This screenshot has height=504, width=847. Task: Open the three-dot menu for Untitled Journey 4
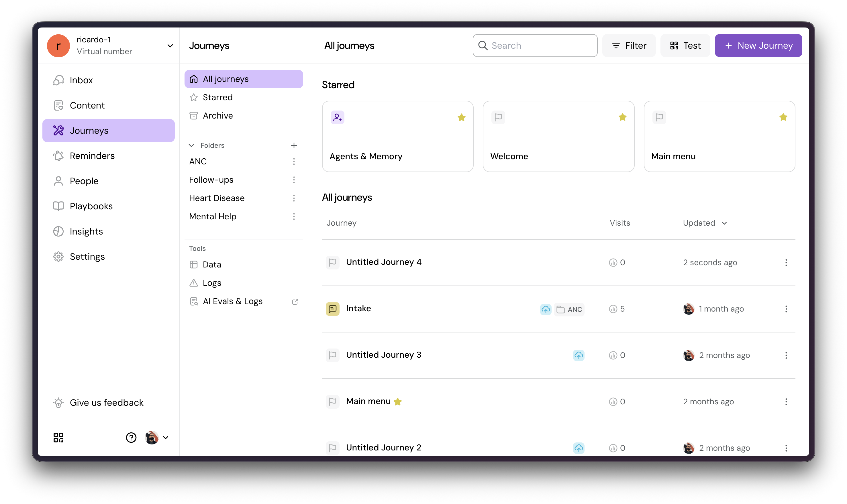coord(786,263)
